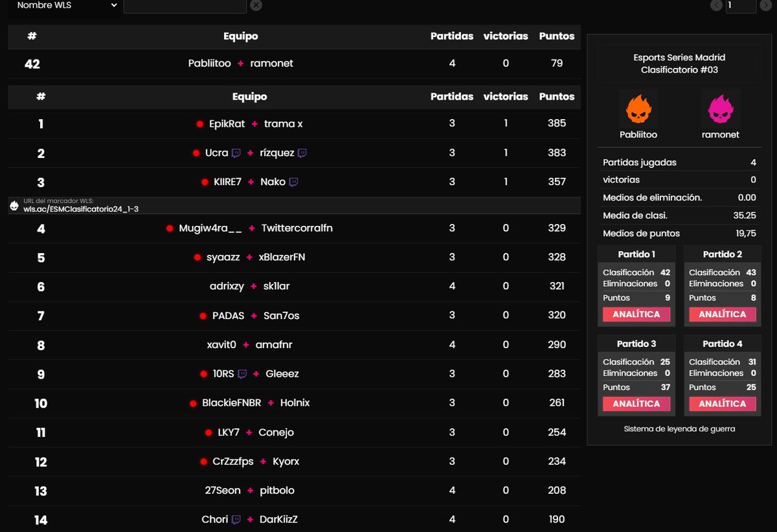Viewport: 777px width, 532px height.
Task: Select player name Kyorx
Action: coord(286,461)
